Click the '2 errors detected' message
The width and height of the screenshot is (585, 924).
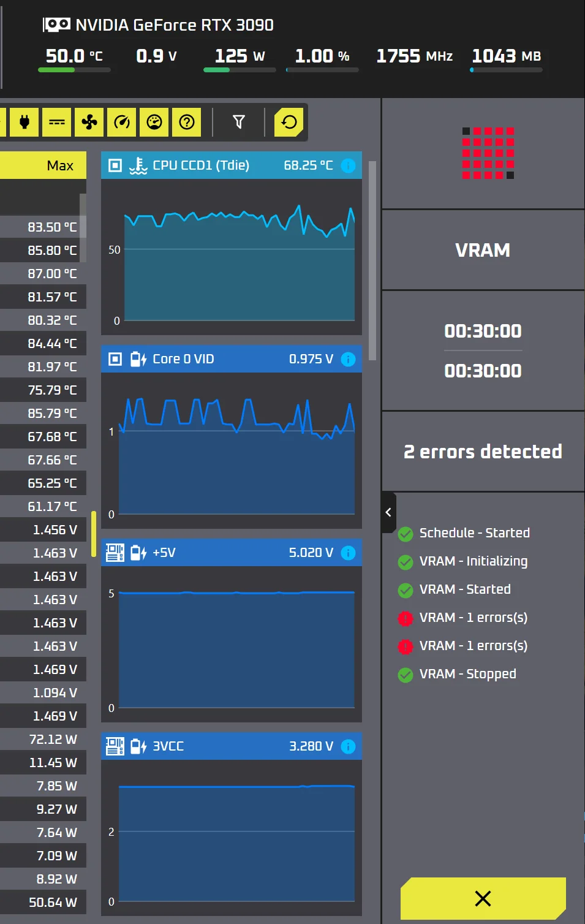[483, 452]
